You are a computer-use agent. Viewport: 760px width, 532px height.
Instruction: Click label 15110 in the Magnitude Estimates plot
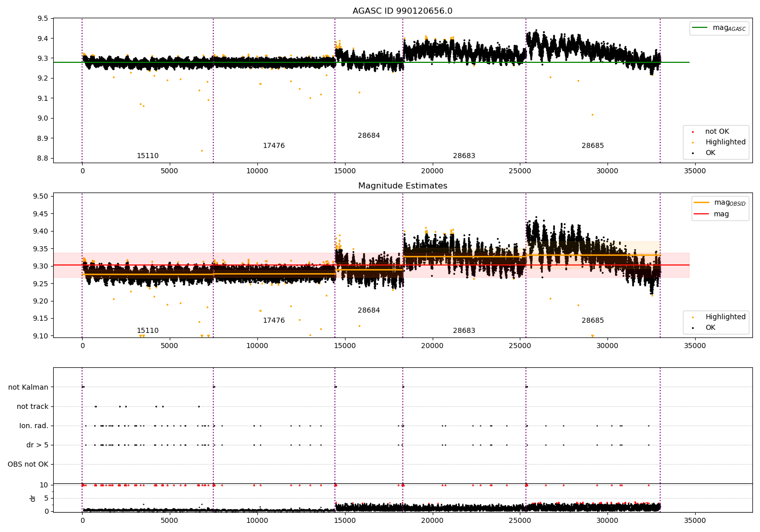click(147, 331)
